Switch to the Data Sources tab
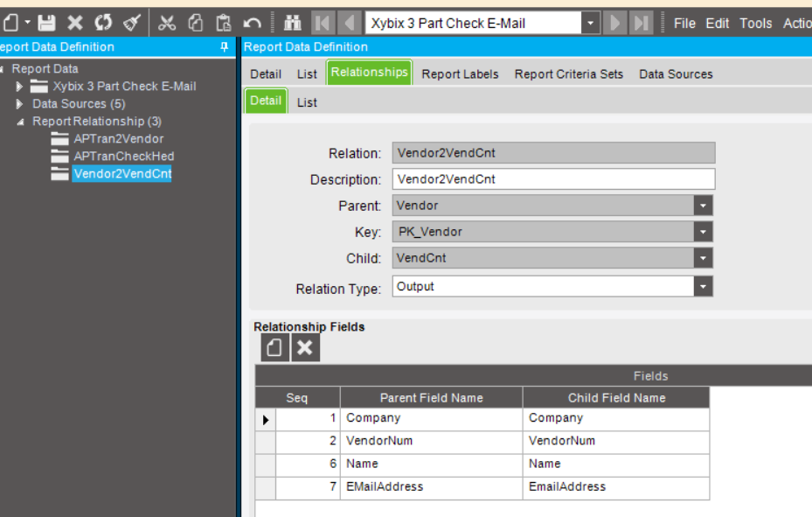The width and height of the screenshot is (812, 517). pyautogui.click(x=676, y=74)
